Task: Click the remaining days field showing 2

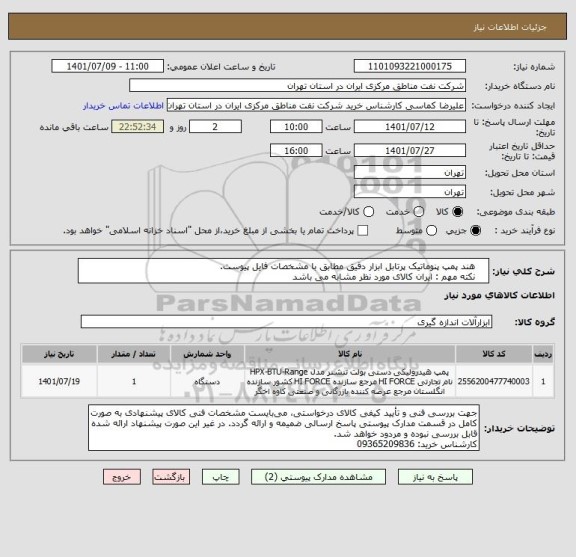Action: 215,127
